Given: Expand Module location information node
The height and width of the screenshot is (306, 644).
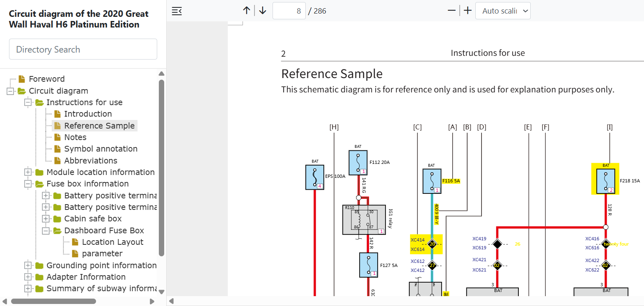Looking at the screenshot, I should pyautogui.click(x=28, y=172).
